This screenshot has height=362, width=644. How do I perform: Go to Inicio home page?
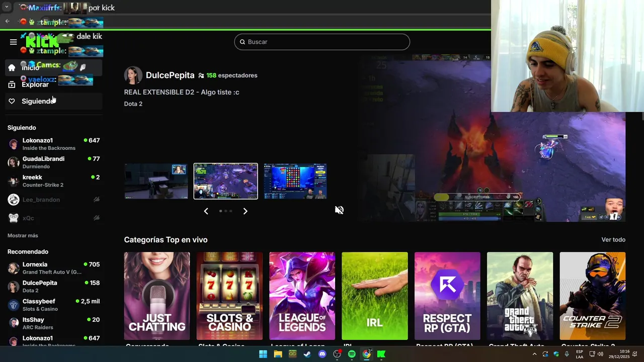coord(54,67)
